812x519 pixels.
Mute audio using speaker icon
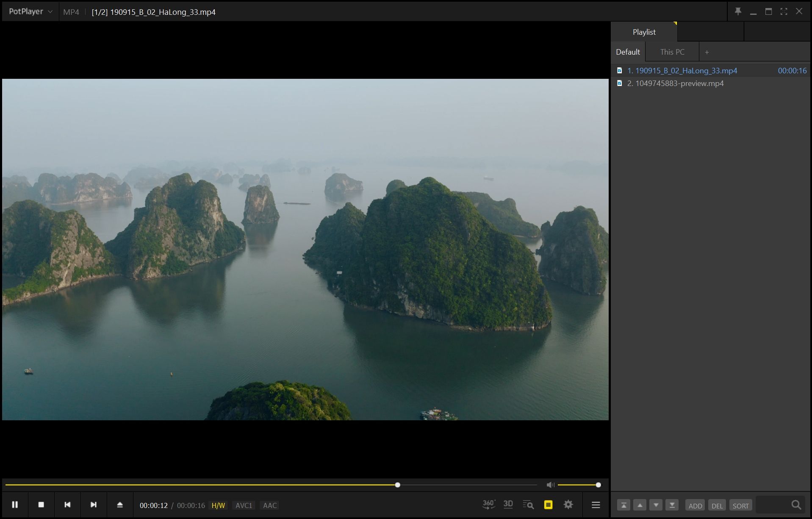[550, 485]
